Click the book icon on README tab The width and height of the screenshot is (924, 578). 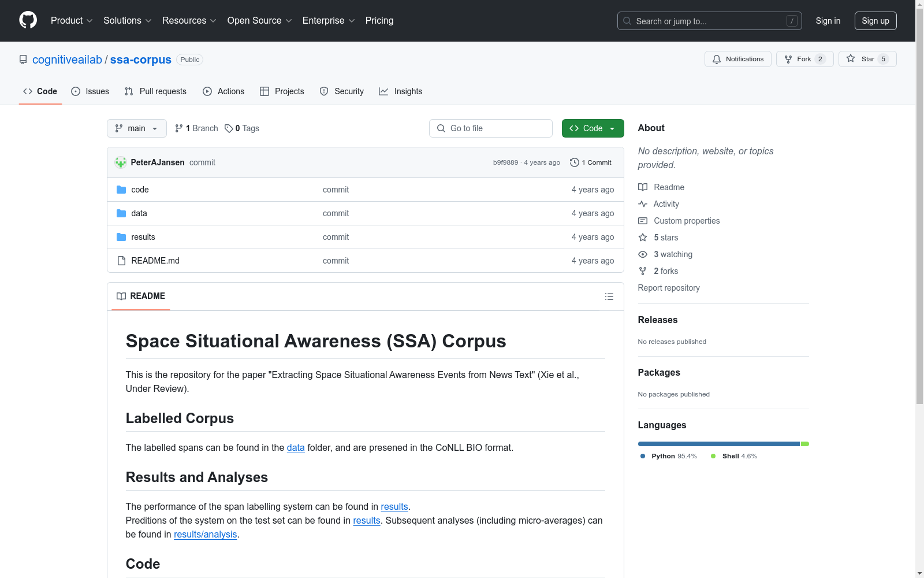121,296
